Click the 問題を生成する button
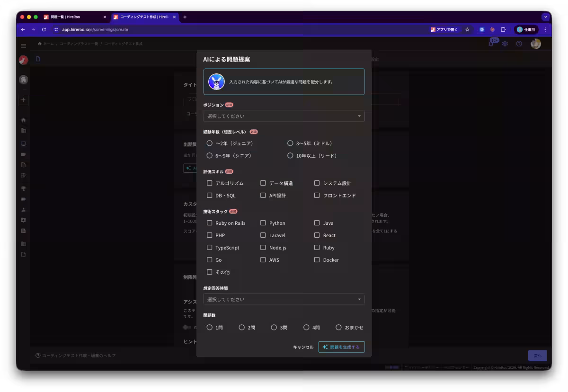568x392 pixels. point(341,347)
